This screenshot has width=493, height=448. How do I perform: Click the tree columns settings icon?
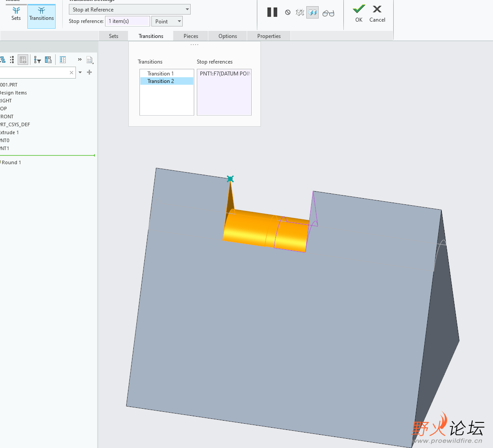click(x=48, y=60)
